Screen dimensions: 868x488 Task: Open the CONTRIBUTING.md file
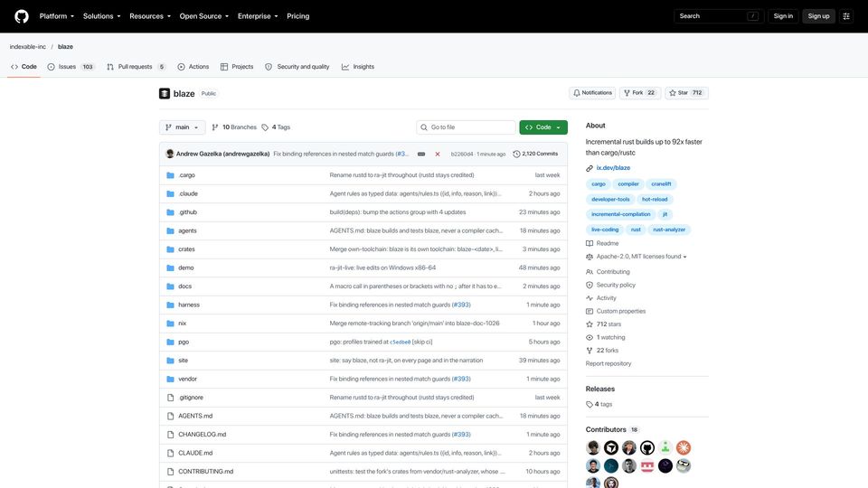[x=205, y=472]
